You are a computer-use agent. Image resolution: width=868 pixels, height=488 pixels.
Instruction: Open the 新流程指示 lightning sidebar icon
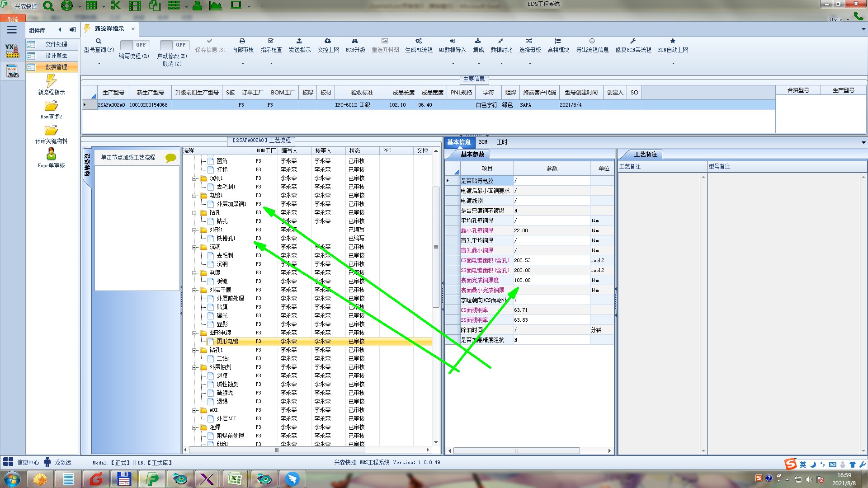(x=51, y=81)
